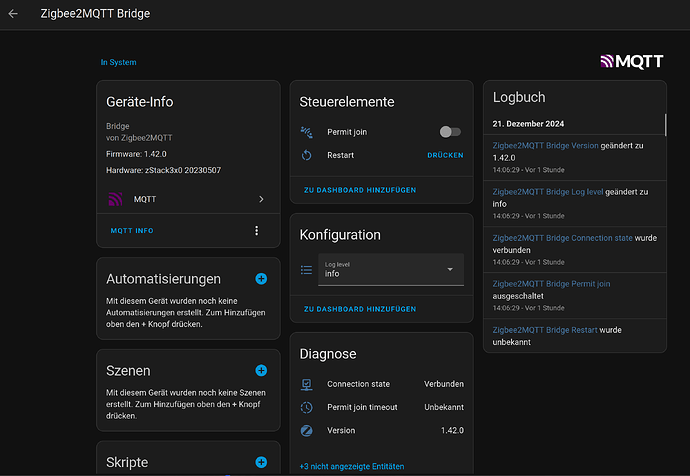Add Konfiguration to dashboard
690x476 pixels.
[360, 309]
